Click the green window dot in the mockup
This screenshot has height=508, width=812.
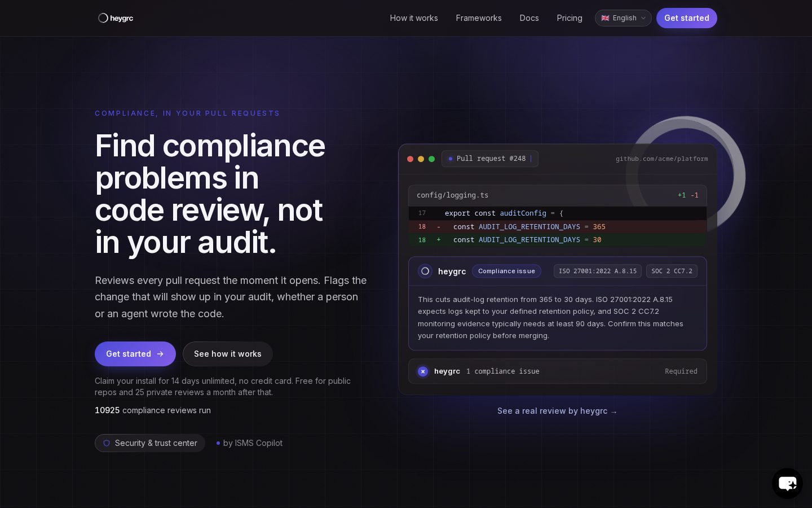click(431, 159)
